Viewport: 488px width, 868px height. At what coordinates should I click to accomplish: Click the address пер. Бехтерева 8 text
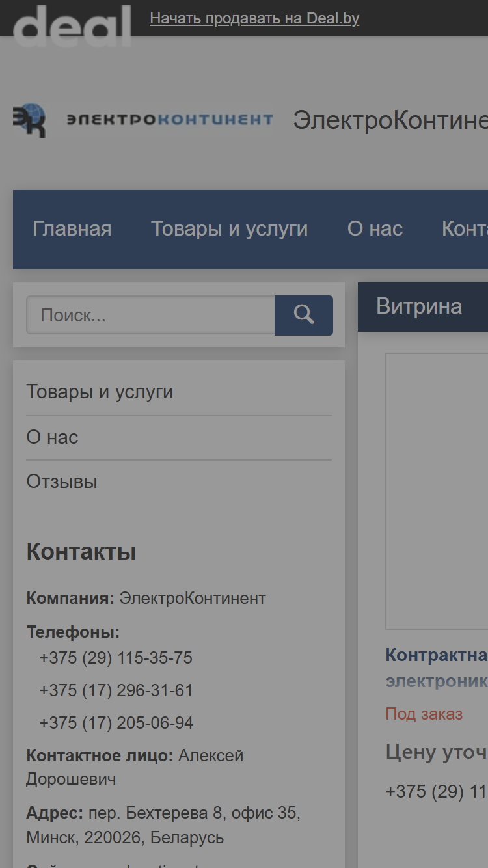point(163,824)
